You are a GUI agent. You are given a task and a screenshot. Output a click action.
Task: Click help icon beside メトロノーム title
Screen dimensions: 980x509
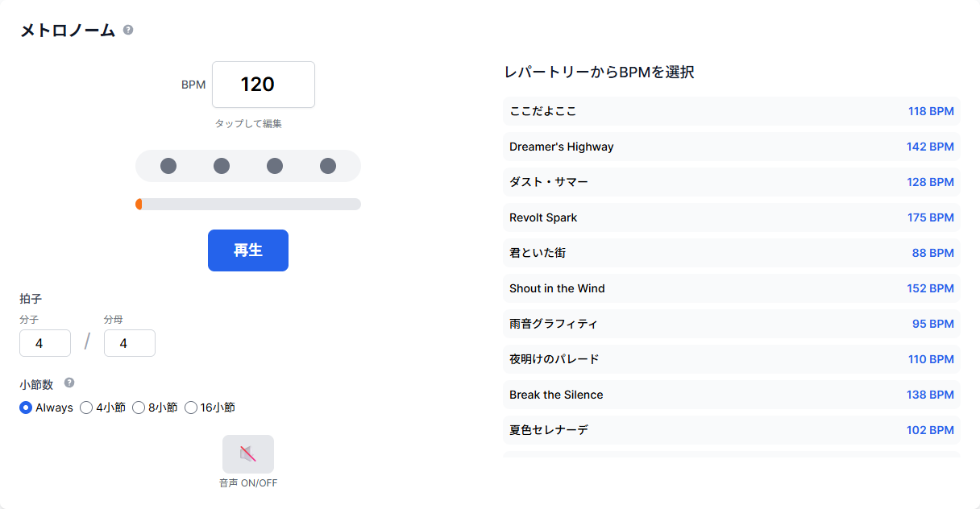[128, 31]
